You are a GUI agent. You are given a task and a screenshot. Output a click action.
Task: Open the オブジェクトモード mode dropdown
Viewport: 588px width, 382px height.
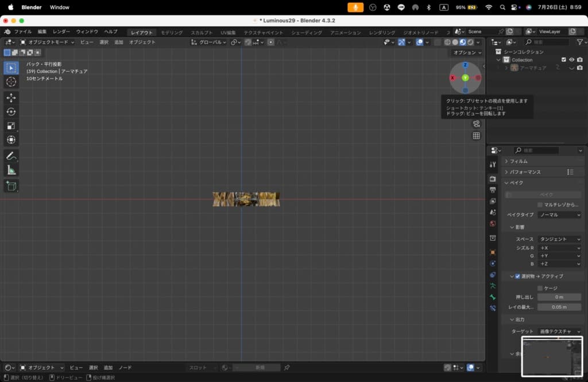(47, 42)
